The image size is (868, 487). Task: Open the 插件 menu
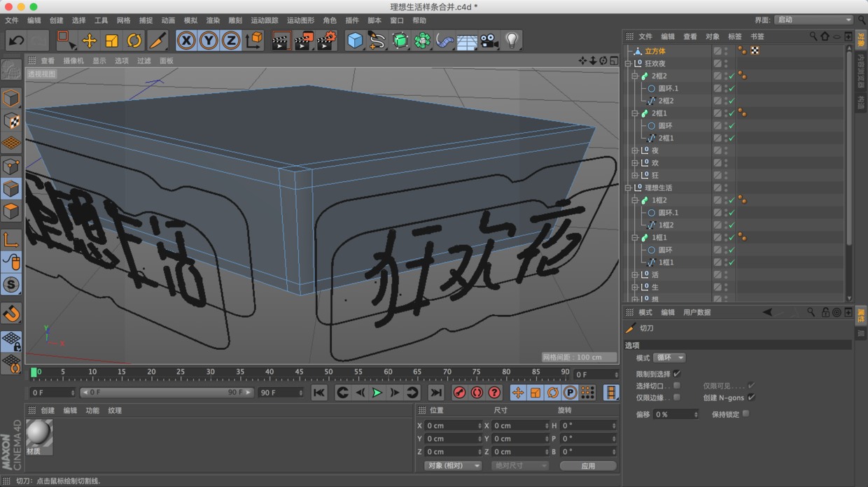(352, 20)
